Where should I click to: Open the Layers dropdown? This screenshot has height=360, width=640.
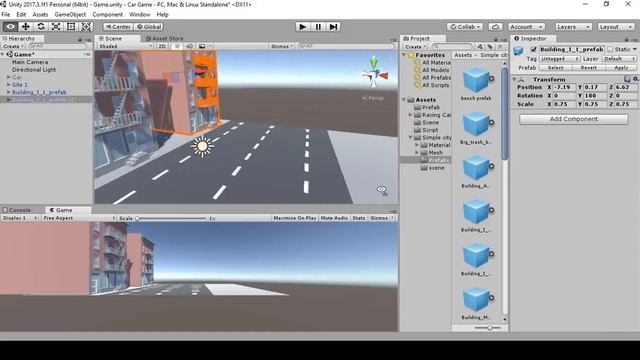(573, 27)
